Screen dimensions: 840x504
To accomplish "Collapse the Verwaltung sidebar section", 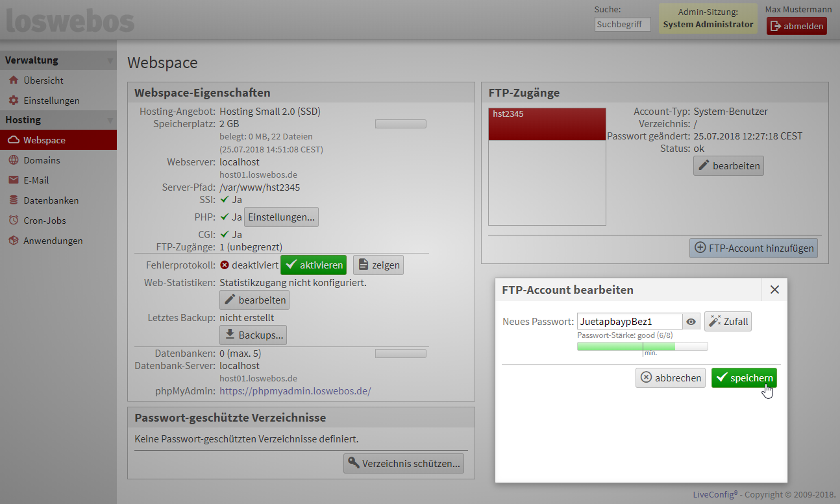I will tap(110, 61).
